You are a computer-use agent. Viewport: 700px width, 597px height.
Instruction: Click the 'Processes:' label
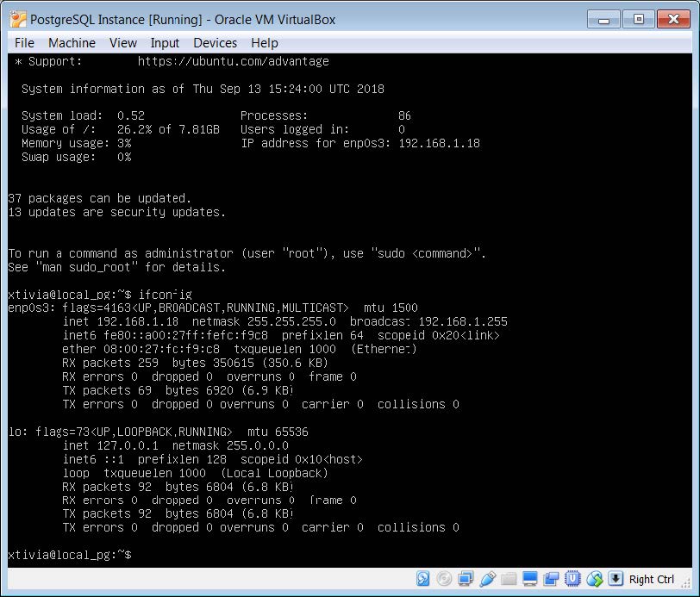(x=274, y=115)
